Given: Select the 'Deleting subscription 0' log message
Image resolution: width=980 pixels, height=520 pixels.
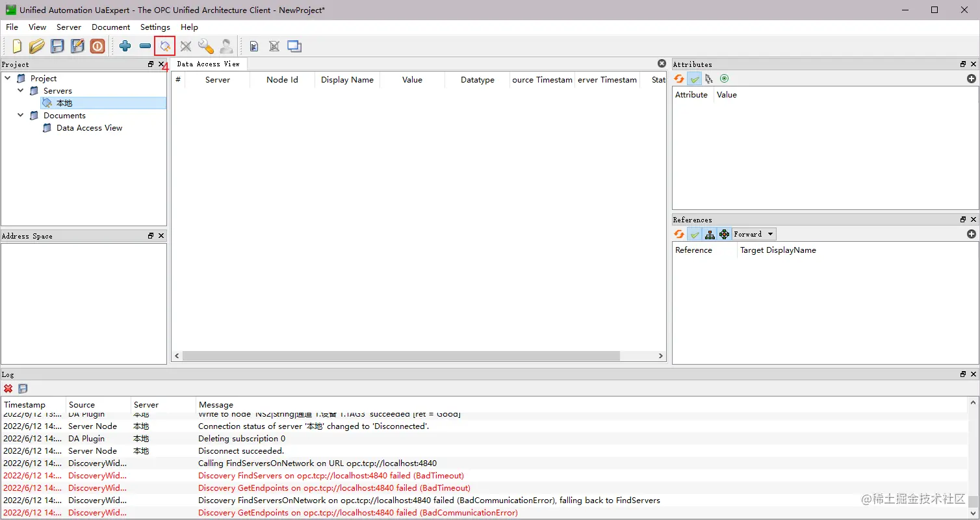Looking at the screenshot, I should pyautogui.click(x=242, y=439).
